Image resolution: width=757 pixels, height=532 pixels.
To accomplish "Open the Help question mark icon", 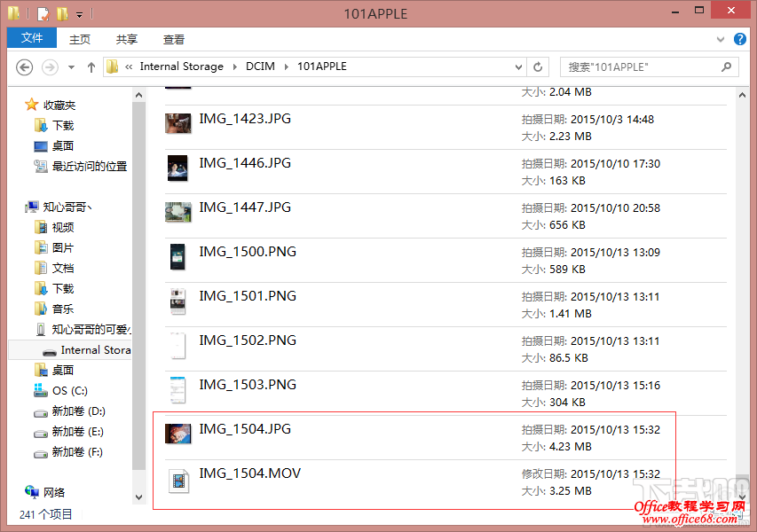I will 739,39.
